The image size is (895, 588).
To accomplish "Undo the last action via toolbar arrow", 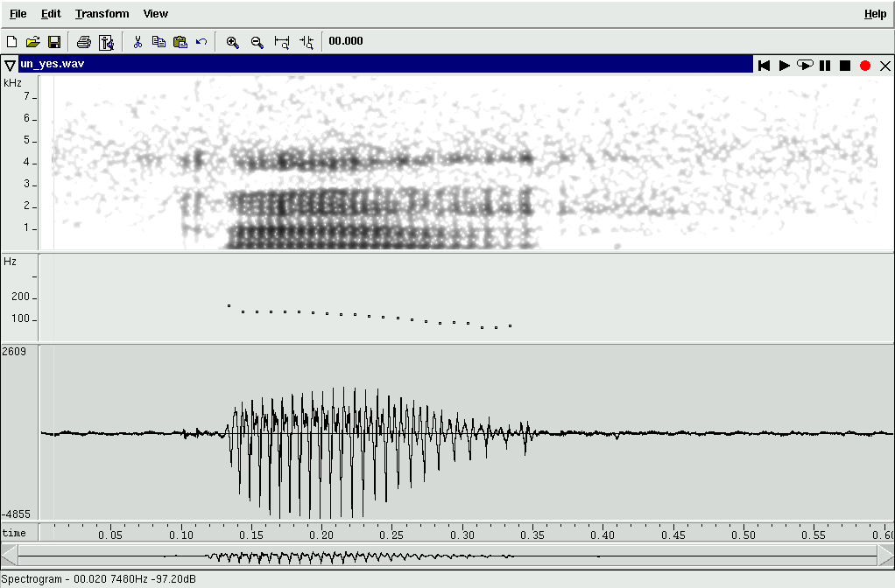I will [x=202, y=42].
